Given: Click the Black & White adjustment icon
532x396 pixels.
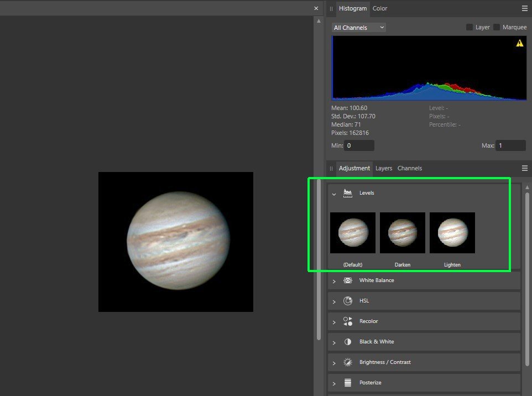Looking at the screenshot, I should [348, 342].
